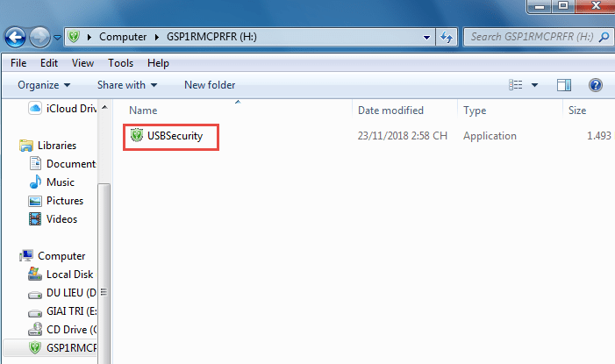Open Local Disk drive
Screen dimensions: 615x364
tap(70, 275)
